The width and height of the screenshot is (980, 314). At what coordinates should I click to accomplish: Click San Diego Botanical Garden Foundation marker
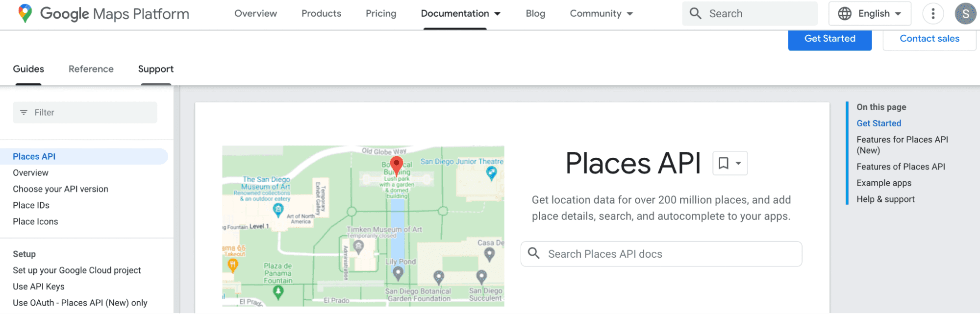pos(439,278)
